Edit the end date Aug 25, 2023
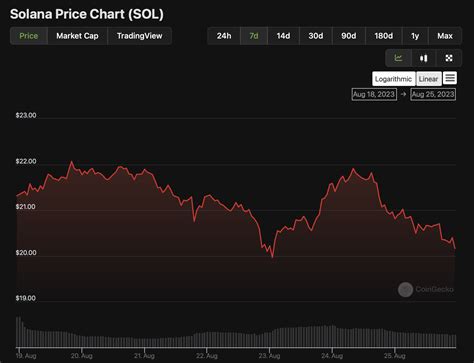The width and height of the screenshot is (474, 363). [433, 94]
